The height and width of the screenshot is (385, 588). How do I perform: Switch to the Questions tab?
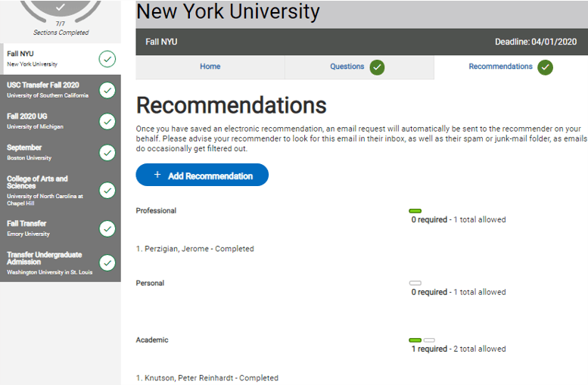[347, 67]
